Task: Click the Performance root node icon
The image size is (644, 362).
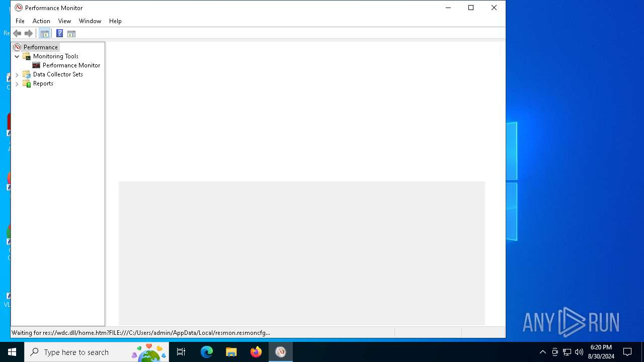Action: click(18, 47)
